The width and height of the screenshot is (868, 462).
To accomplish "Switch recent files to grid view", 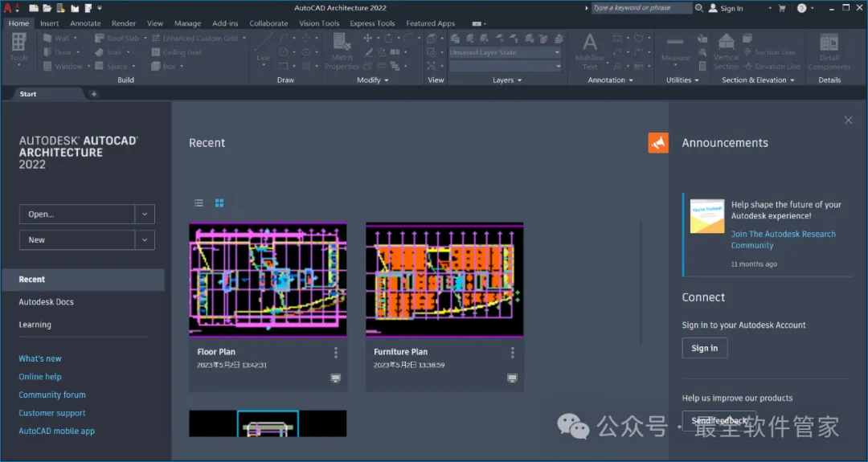I will 219,203.
